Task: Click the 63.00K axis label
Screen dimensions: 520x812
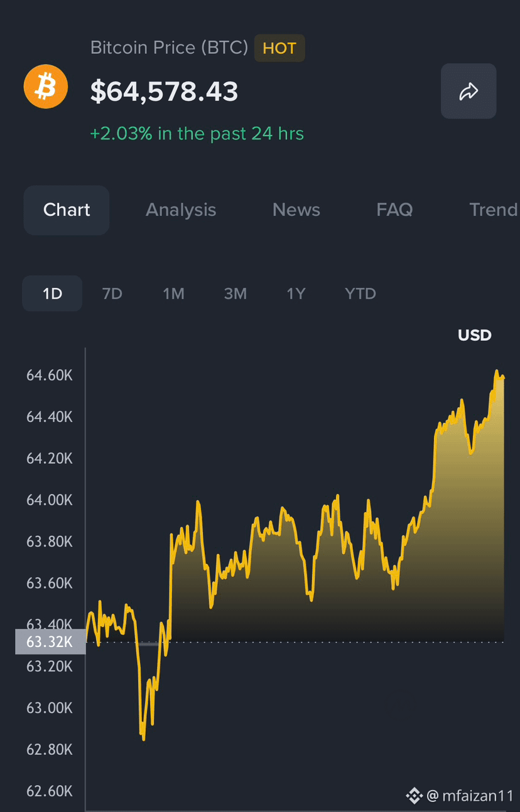Action: [x=50, y=708]
